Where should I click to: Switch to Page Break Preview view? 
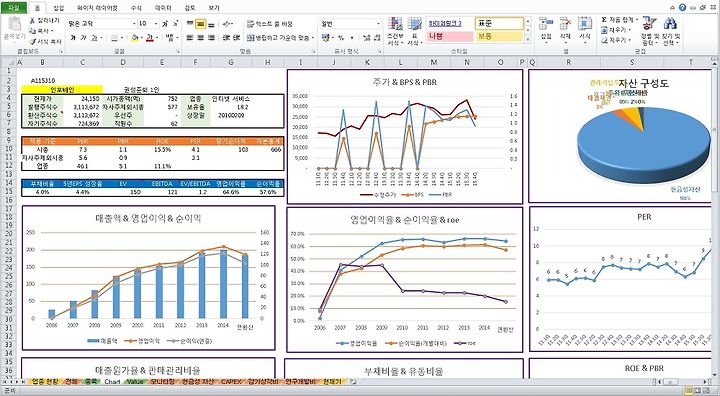coord(706,391)
